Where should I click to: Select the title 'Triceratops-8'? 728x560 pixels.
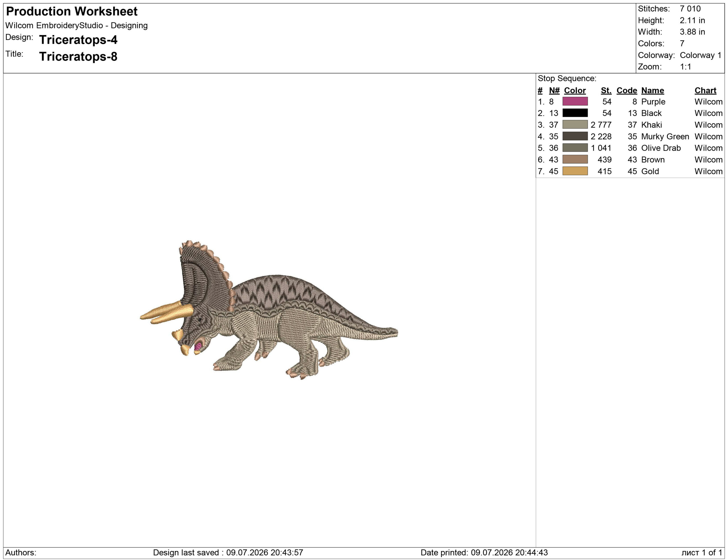point(78,56)
